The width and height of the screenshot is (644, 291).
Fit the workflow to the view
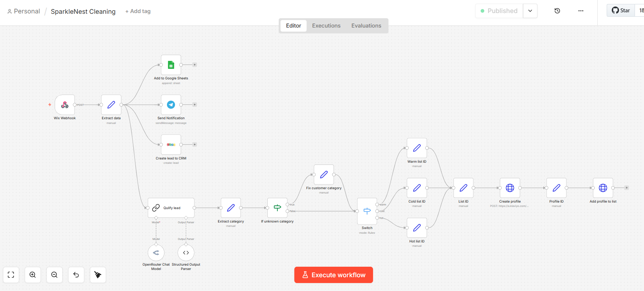11,275
